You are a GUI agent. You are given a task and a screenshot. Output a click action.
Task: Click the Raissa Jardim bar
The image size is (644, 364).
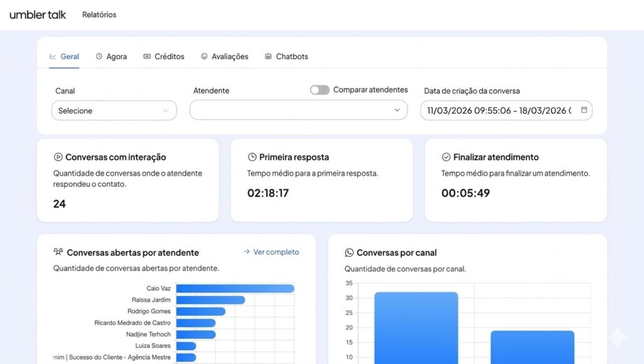pos(211,300)
